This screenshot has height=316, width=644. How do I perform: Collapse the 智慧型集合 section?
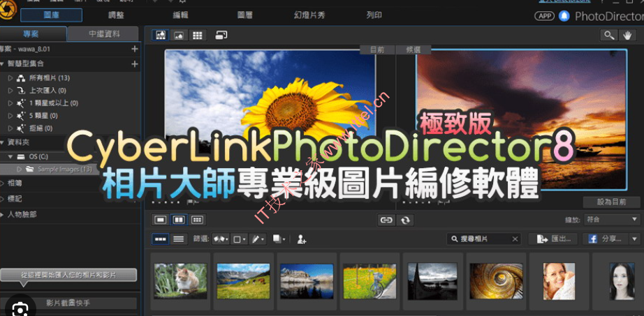point(3,64)
